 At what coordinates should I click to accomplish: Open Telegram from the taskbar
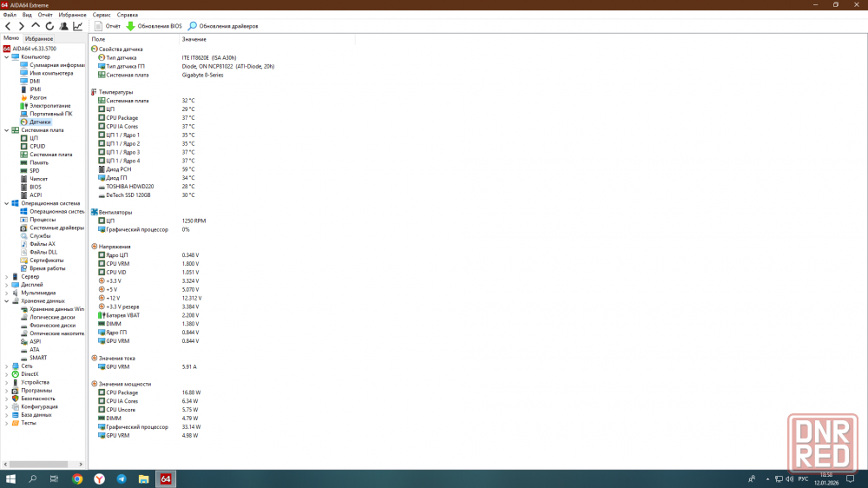pyautogui.click(x=121, y=478)
